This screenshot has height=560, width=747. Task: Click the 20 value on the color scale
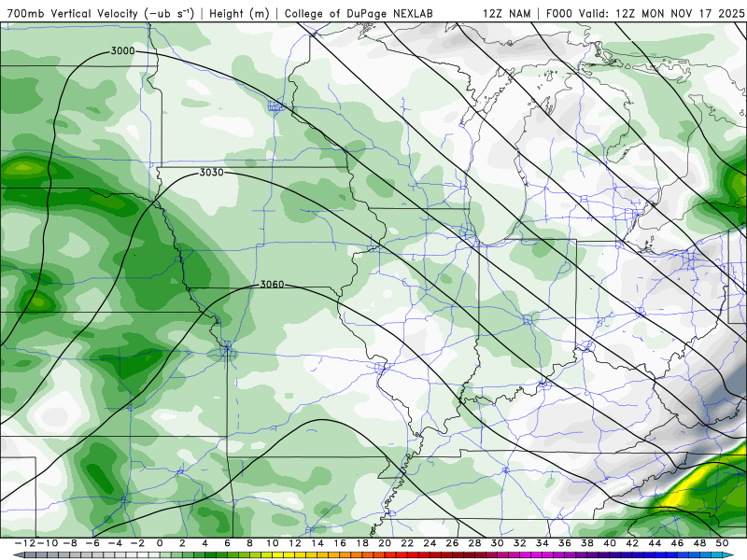tap(385, 543)
